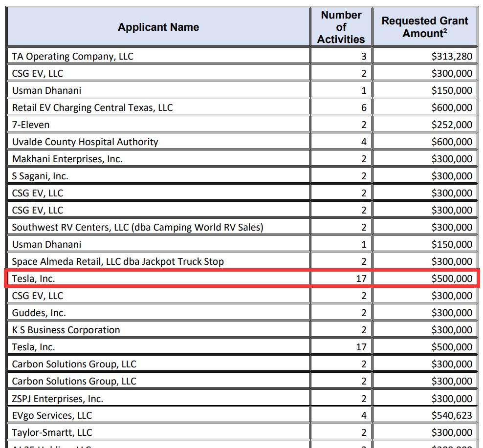The image size is (483, 448).
Task: Click the 2 in the K S Business row
Action: tap(341, 330)
